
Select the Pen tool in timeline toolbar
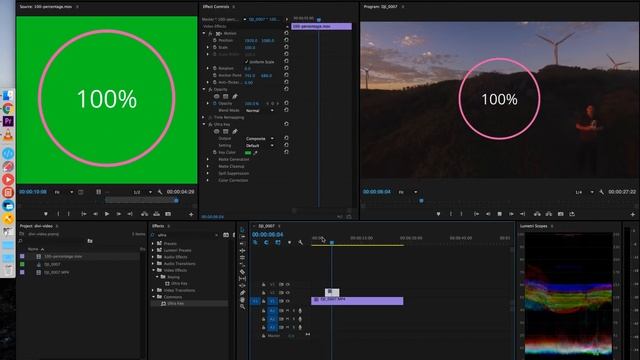coord(242,293)
